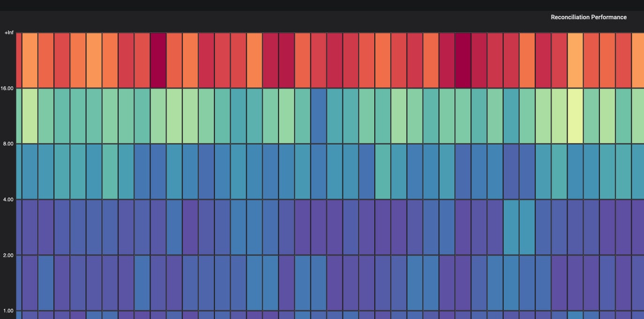Inspect the pale yellow cell in the 8.00–16.00 bucket

575,116
